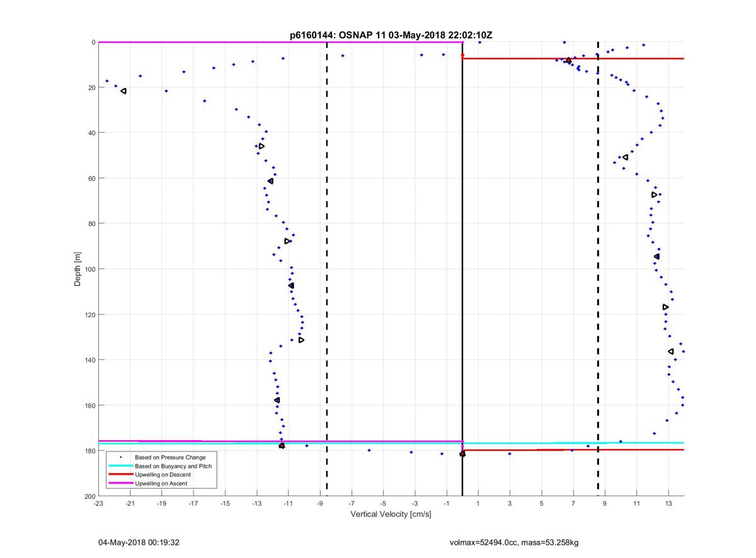Click triangle marker near 22 m depth on descent

pyautogui.click(x=123, y=91)
